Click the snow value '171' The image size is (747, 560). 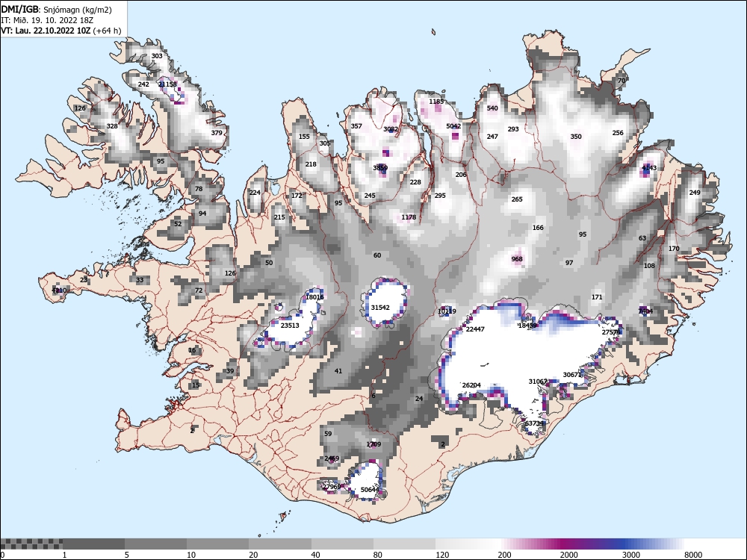(x=597, y=297)
